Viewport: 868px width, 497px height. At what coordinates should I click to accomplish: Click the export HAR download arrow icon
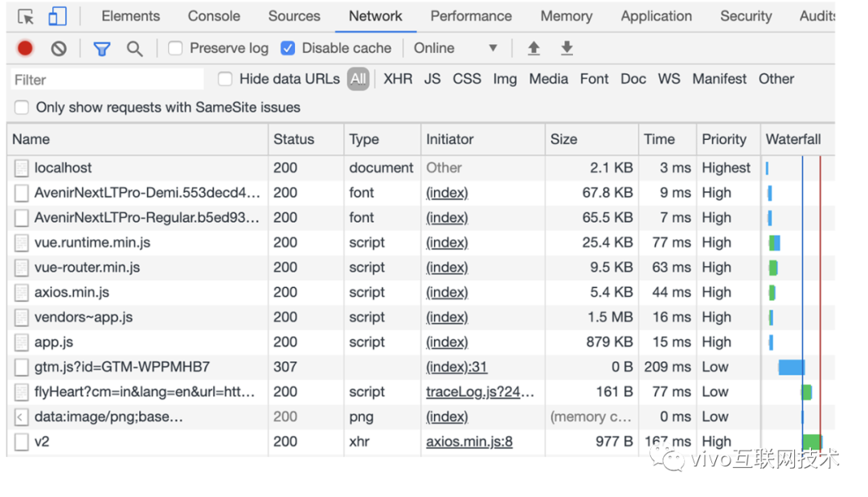click(567, 48)
